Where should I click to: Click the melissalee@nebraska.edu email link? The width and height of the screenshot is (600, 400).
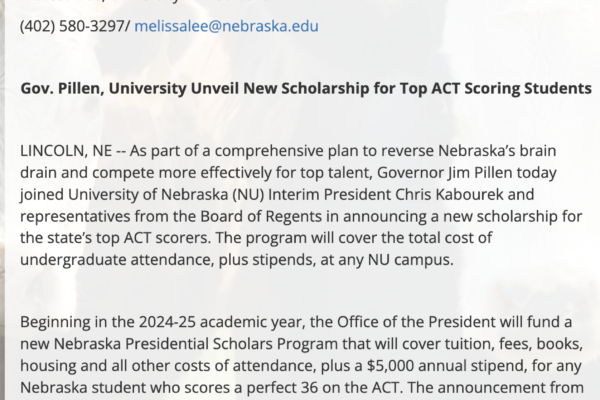pos(226,24)
